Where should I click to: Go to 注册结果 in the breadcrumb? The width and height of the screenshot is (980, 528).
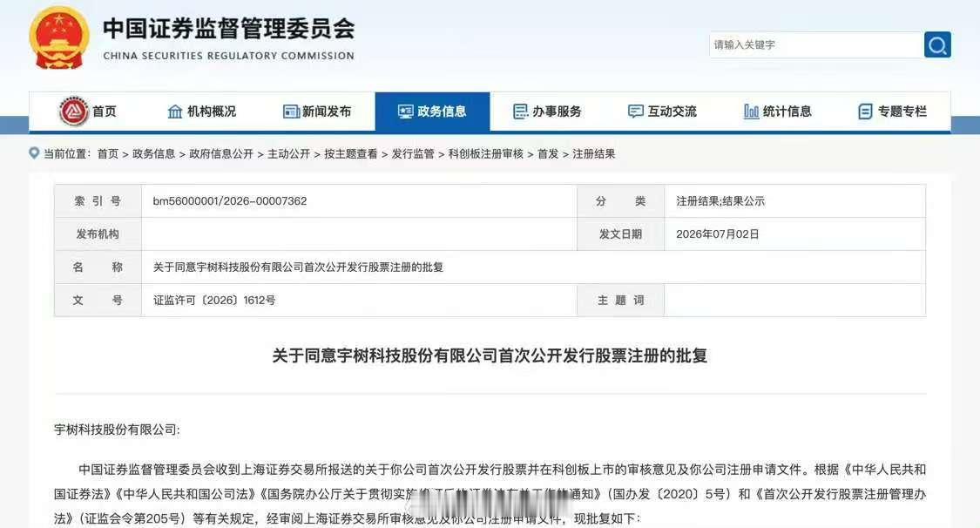[594, 153]
